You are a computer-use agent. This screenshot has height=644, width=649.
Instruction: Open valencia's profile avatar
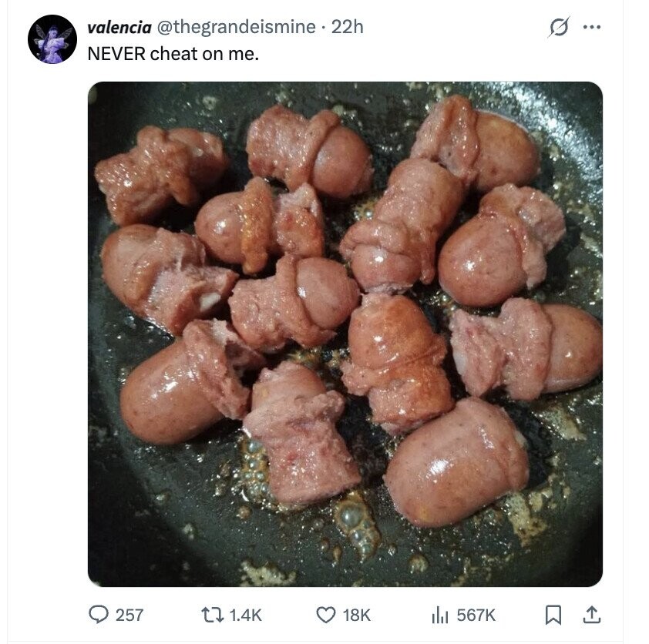pyautogui.click(x=52, y=39)
